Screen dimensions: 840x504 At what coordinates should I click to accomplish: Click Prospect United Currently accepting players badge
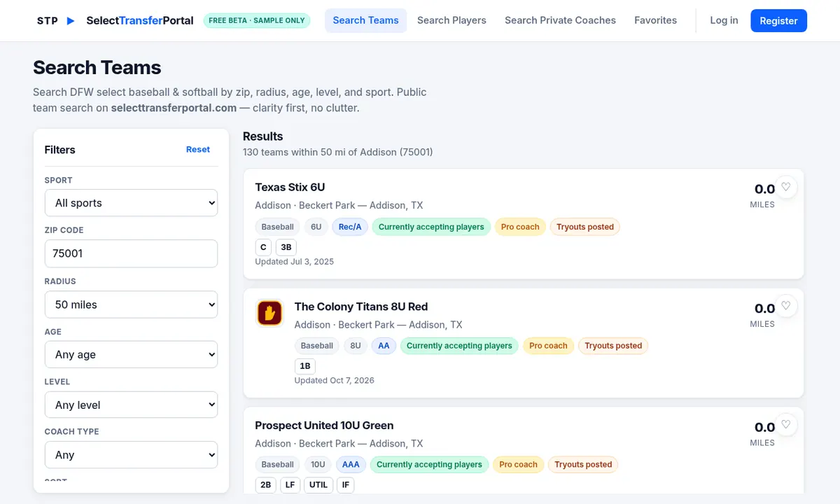[429, 464]
